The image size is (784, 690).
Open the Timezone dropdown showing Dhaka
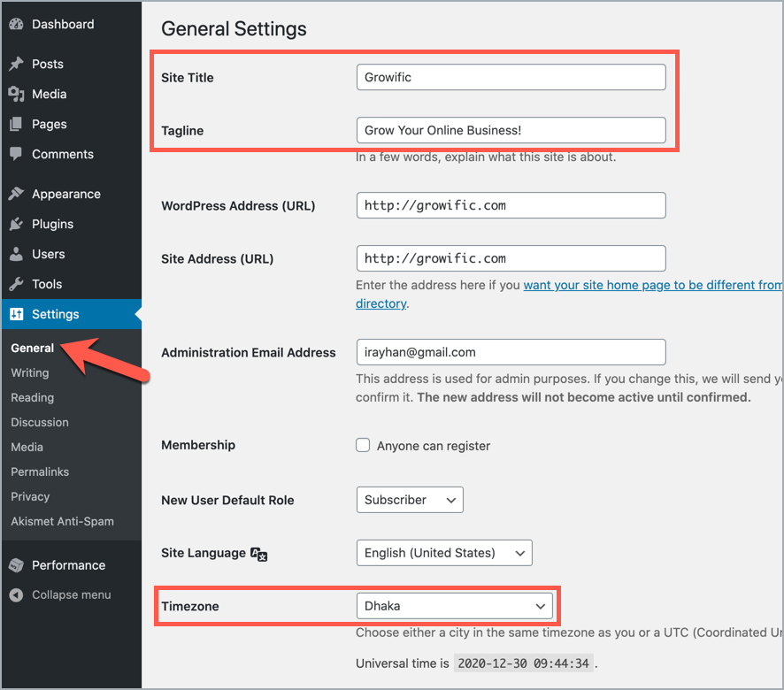coord(455,605)
